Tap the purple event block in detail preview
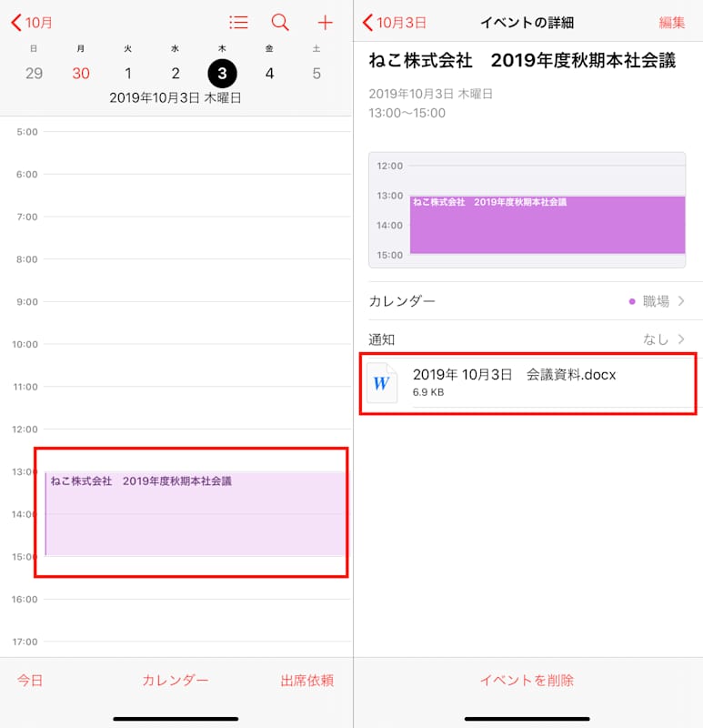This screenshot has height=728, width=703. [547, 225]
